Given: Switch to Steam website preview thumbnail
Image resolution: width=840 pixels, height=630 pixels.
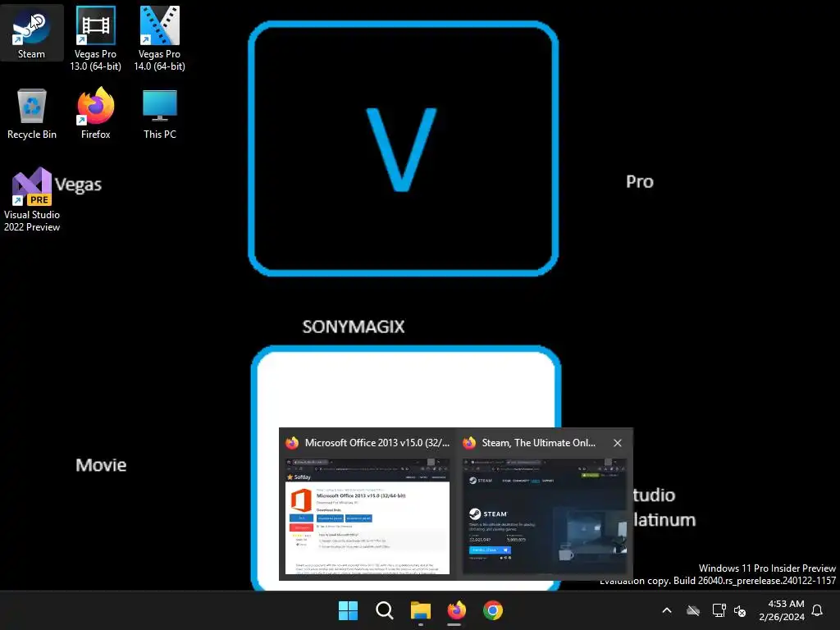Looking at the screenshot, I should pos(545,517).
